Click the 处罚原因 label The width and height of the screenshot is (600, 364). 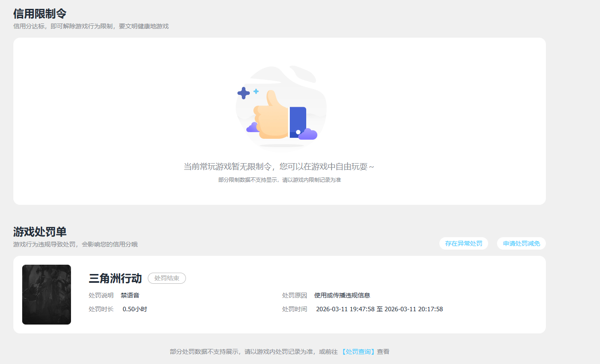pyautogui.click(x=295, y=295)
